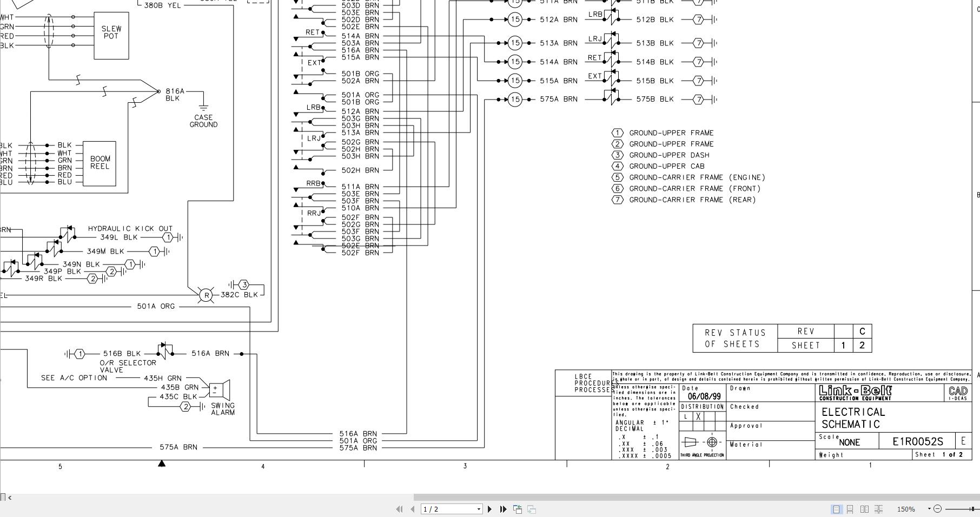Image resolution: width=980 pixels, height=517 pixels.
Task: Jump to the last page of the schematic
Action: coord(502,509)
